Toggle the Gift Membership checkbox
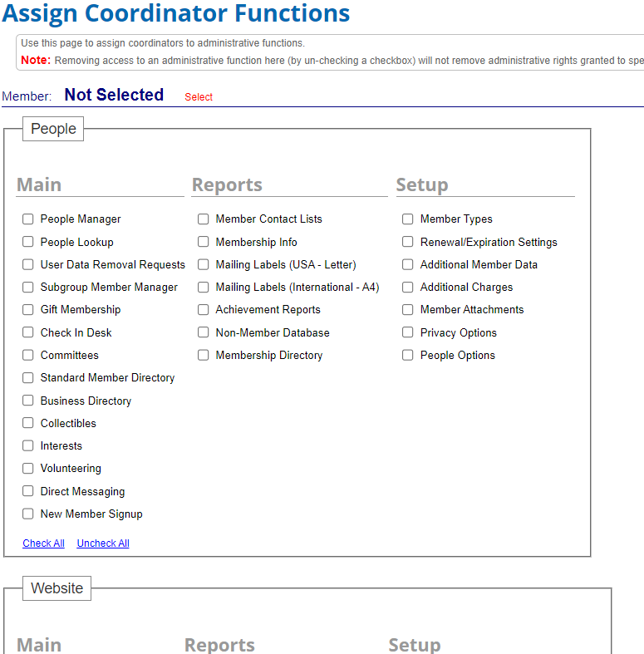The image size is (644, 654). (x=28, y=309)
